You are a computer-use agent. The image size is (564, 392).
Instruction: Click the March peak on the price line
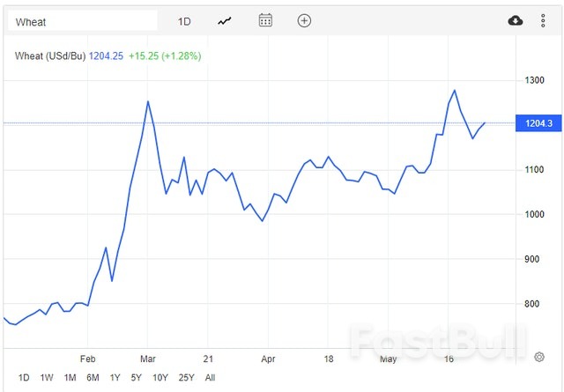(147, 101)
